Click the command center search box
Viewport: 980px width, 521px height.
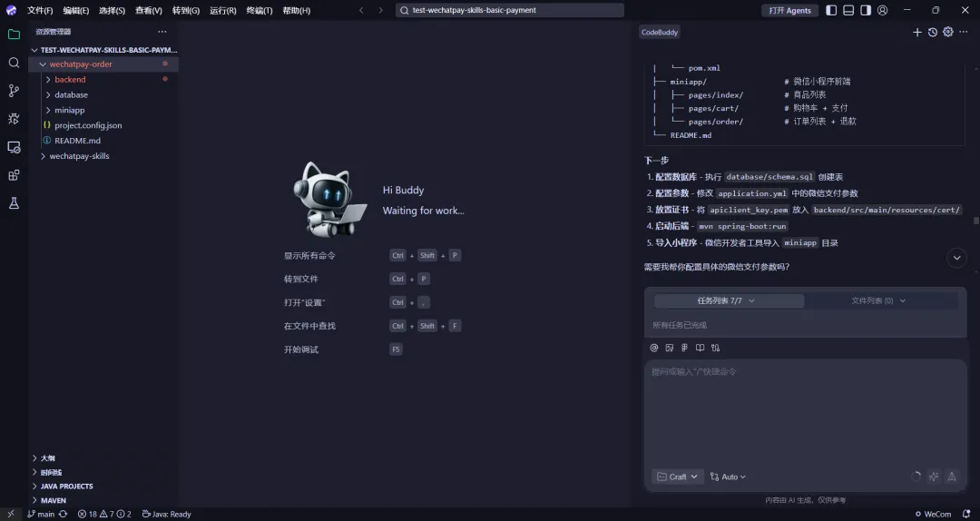pyautogui.click(x=509, y=10)
